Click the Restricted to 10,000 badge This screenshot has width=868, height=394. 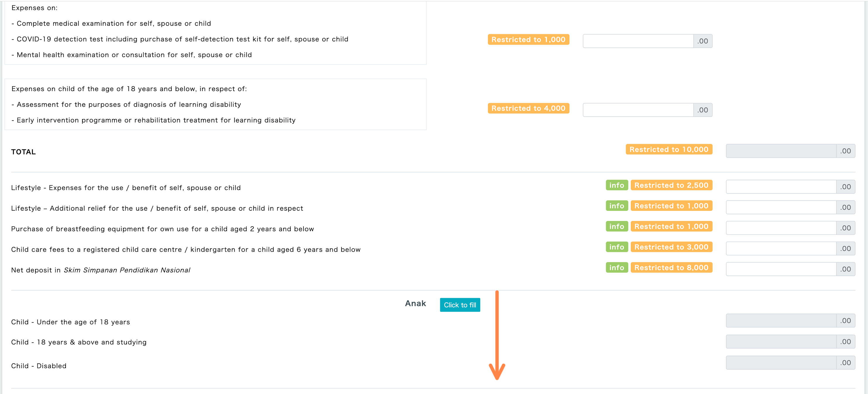669,150
